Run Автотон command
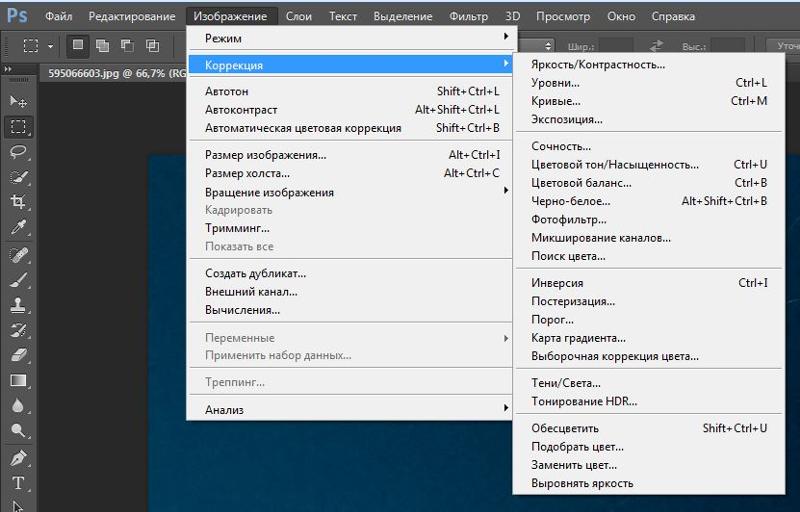Image resolution: width=800 pixels, height=512 pixels. [x=350, y=91]
